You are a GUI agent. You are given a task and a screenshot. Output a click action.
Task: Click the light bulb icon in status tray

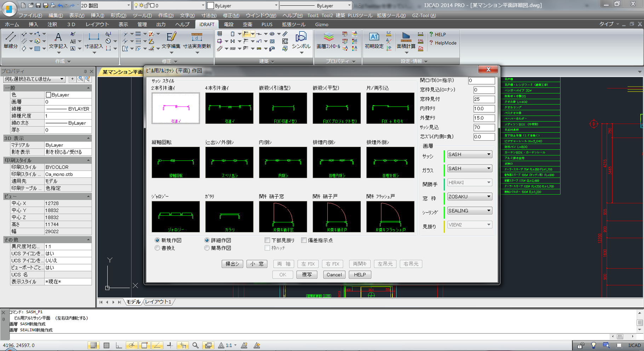(x=593, y=345)
